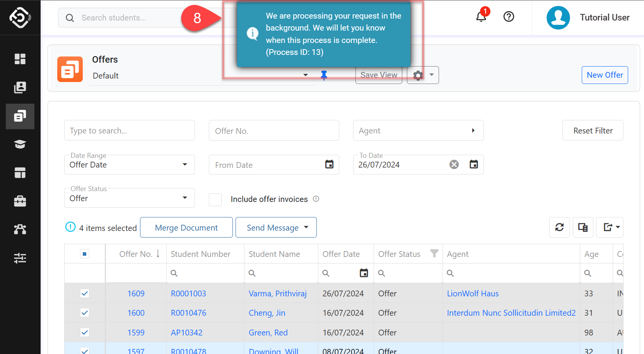Open the dashboard grid icon in the sidebar
The image size is (644, 354).
(20, 59)
